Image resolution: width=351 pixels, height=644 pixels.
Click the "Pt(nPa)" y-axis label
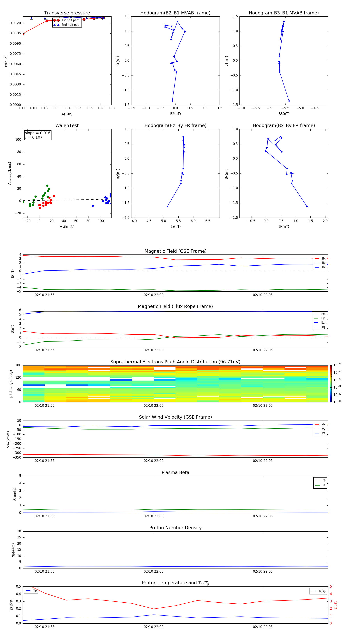(x=6, y=61)
